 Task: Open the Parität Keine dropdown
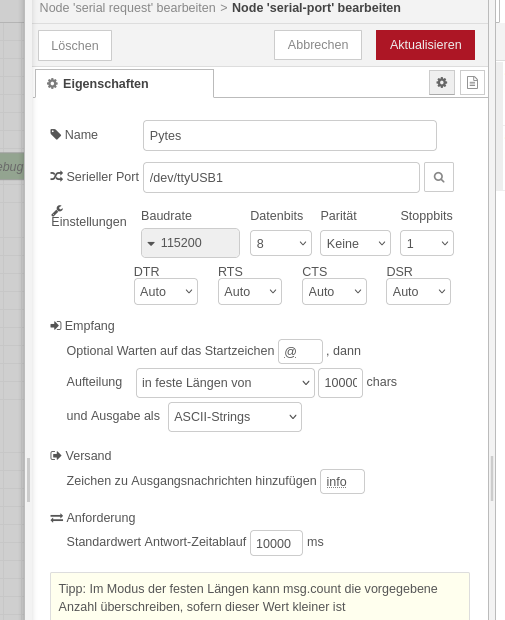coord(355,243)
